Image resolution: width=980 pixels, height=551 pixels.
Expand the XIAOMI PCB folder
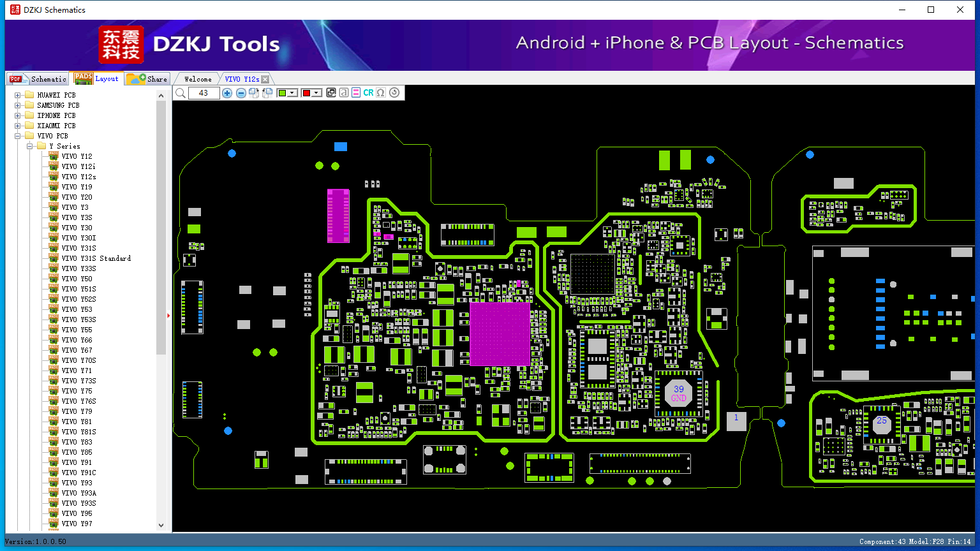click(x=18, y=126)
